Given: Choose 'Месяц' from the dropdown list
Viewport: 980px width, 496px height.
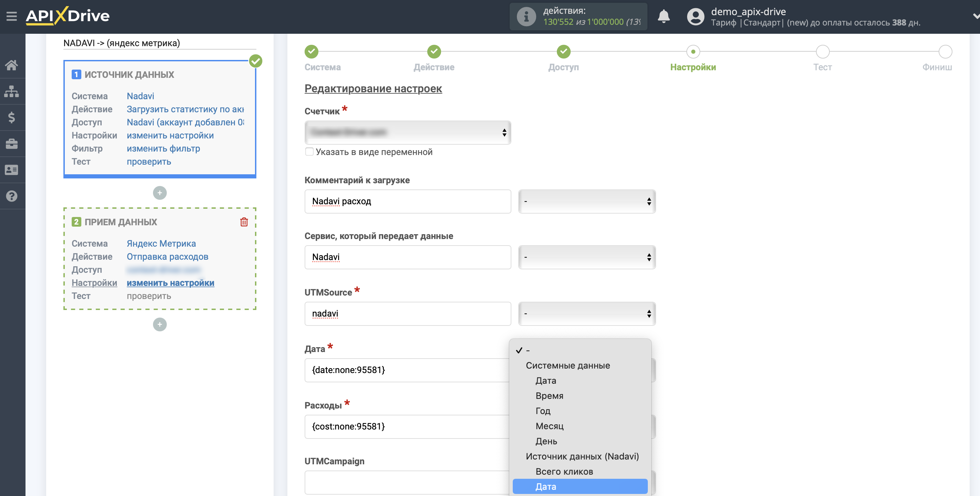Looking at the screenshot, I should pos(549,426).
